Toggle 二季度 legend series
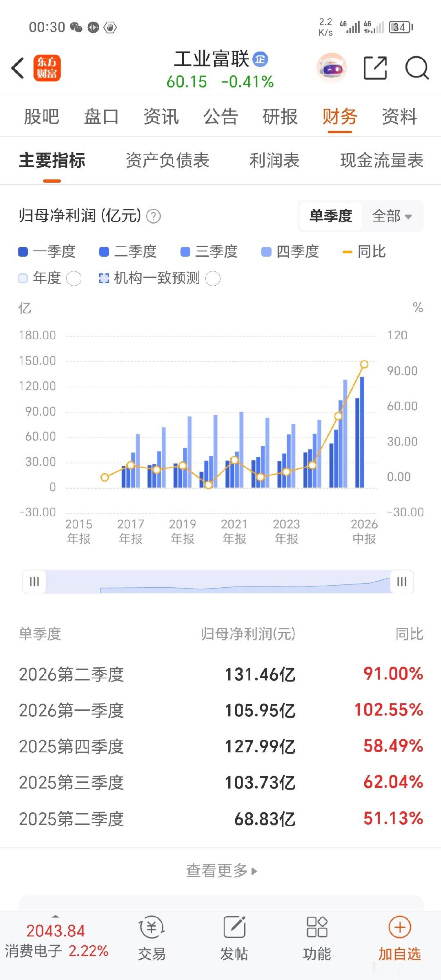Screen dimensions: 441x980 pyautogui.click(x=128, y=252)
